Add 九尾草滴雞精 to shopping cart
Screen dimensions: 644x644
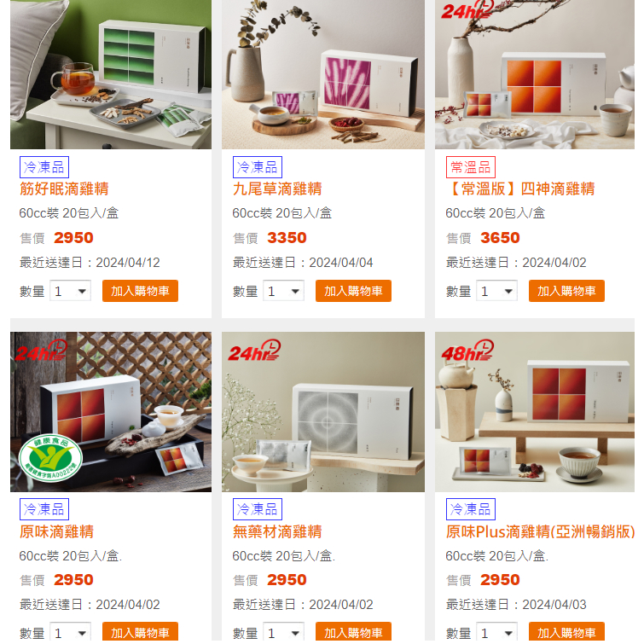click(x=353, y=291)
